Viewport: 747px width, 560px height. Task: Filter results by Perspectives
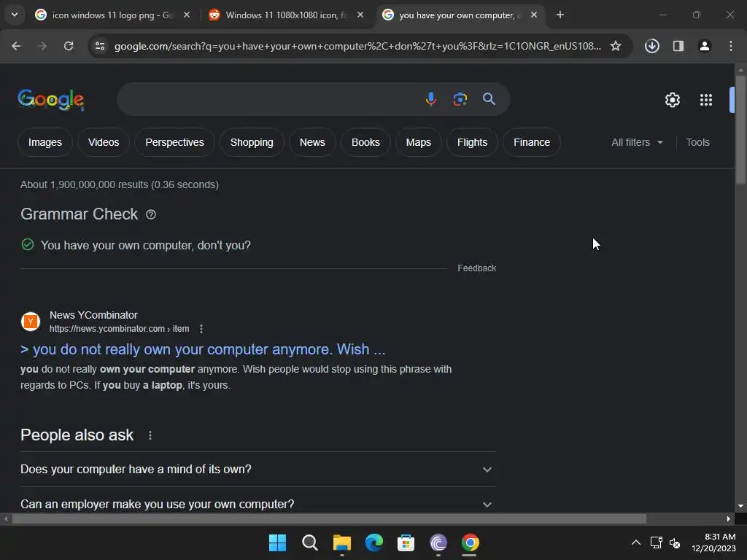[174, 142]
